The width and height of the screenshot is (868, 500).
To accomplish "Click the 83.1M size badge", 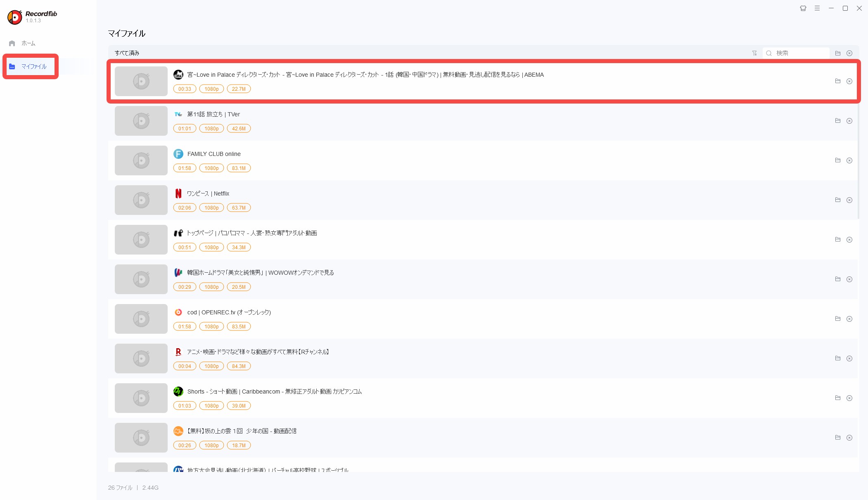I will (x=239, y=168).
